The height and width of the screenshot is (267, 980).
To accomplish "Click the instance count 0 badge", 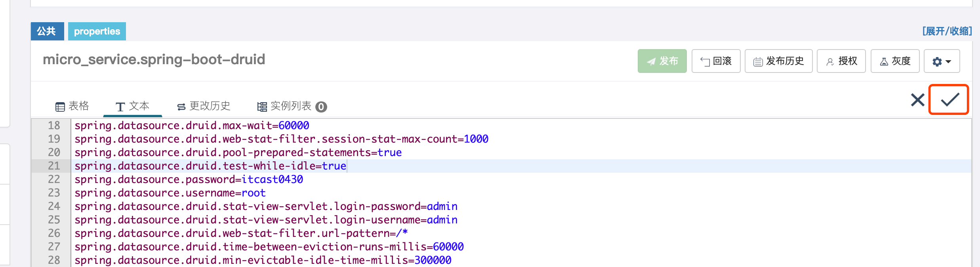I will click(321, 107).
